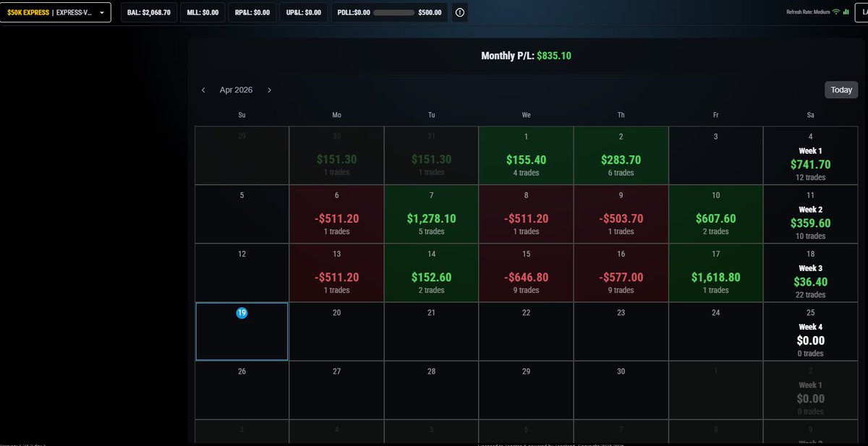The height and width of the screenshot is (446, 868).
Task: Click the green Wi-Fi connection icon
Action: point(836,12)
